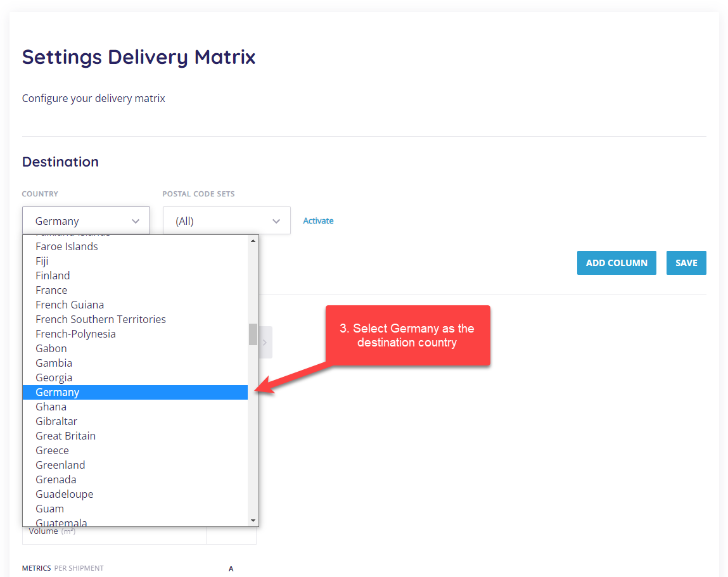Choose Great Britain as destination country
Screen dimensions: 728x577
coord(135,436)
